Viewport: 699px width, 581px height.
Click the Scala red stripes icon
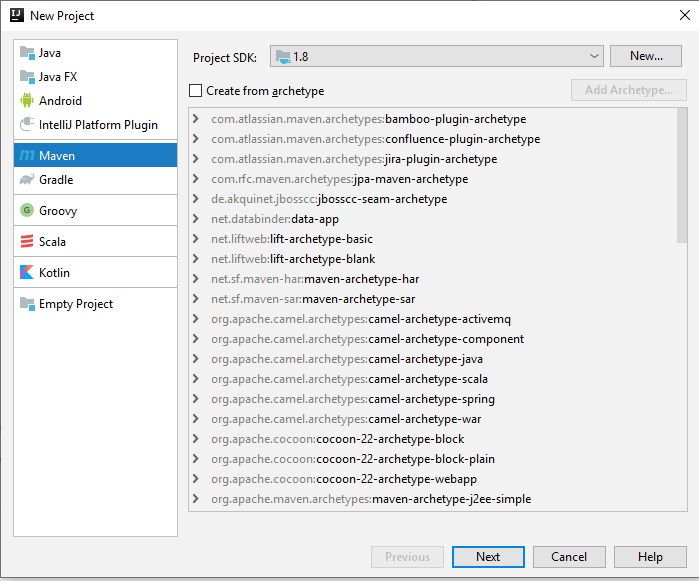tap(27, 241)
